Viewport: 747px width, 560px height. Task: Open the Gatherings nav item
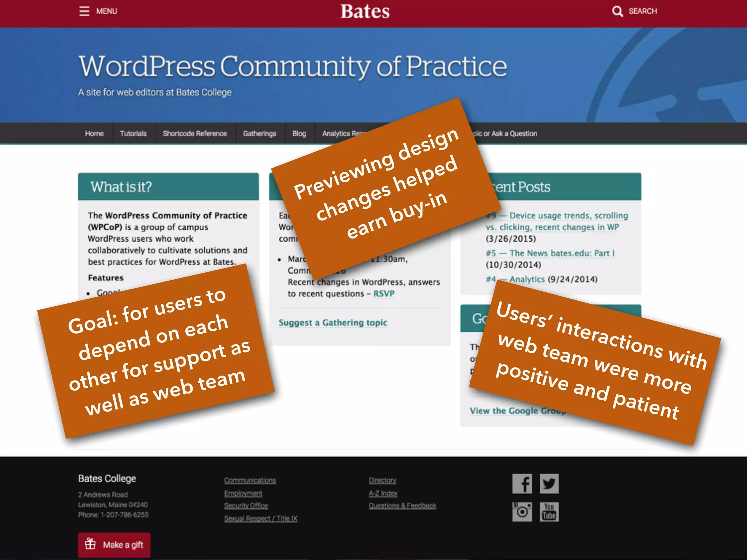[260, 133]
